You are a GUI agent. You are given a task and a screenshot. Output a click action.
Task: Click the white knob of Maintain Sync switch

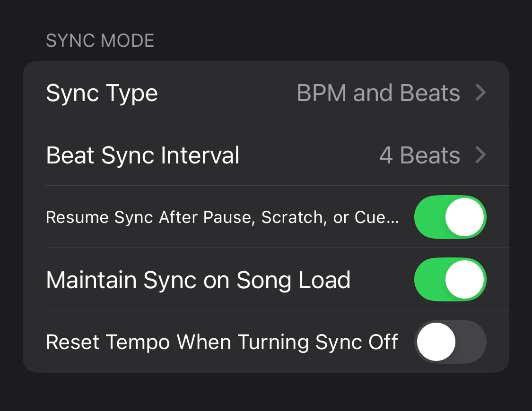pyautogui.click(x=464, y=280)
